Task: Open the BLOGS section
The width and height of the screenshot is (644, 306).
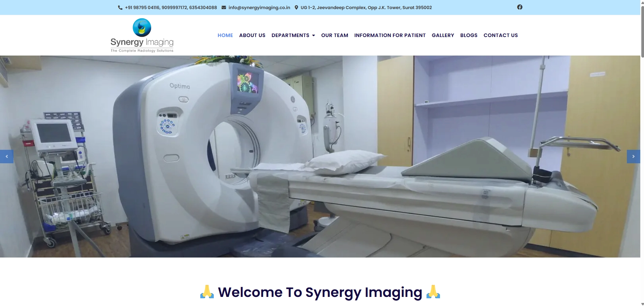Action: coord(469,35)
